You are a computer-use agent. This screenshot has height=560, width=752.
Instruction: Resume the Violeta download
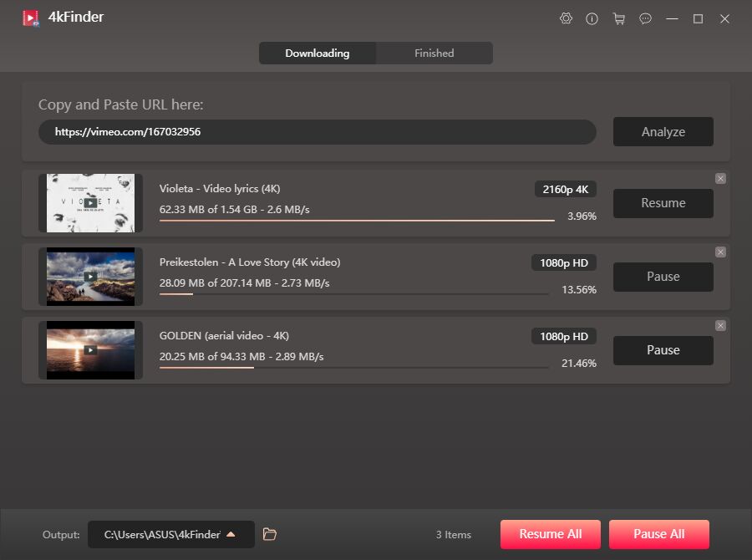coord(663,203)
